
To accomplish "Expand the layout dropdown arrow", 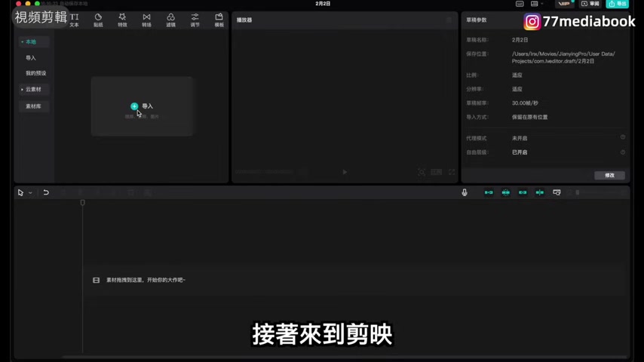I will pyautogui.click(x=542, y=4).
